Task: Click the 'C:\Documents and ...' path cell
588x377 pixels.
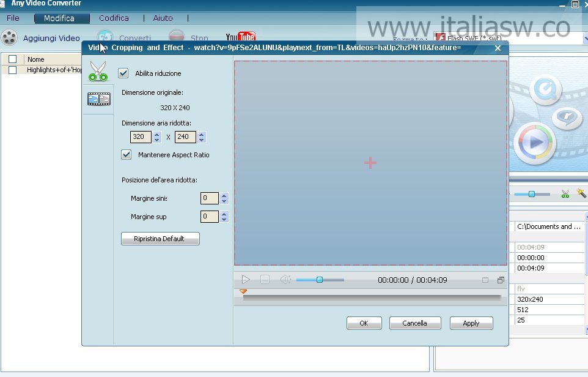Action: 549,226
